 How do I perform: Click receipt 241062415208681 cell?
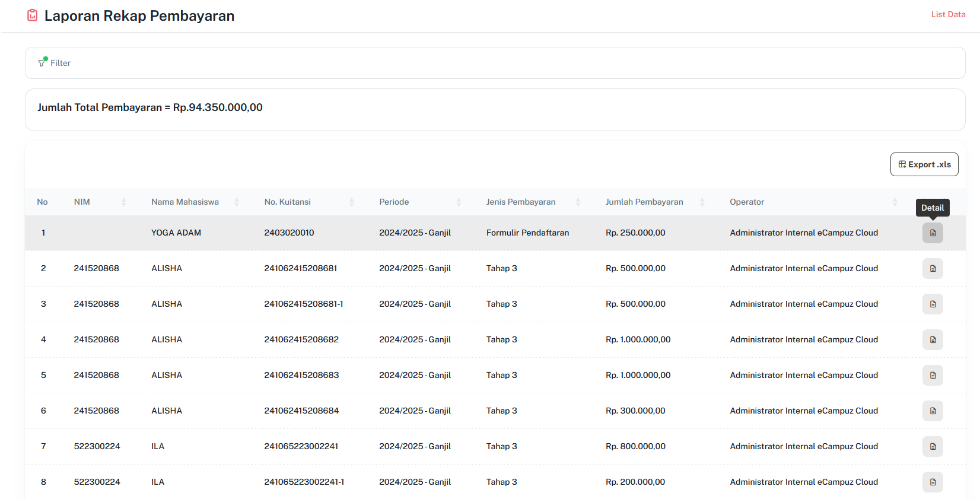click(x=301, y=268)
